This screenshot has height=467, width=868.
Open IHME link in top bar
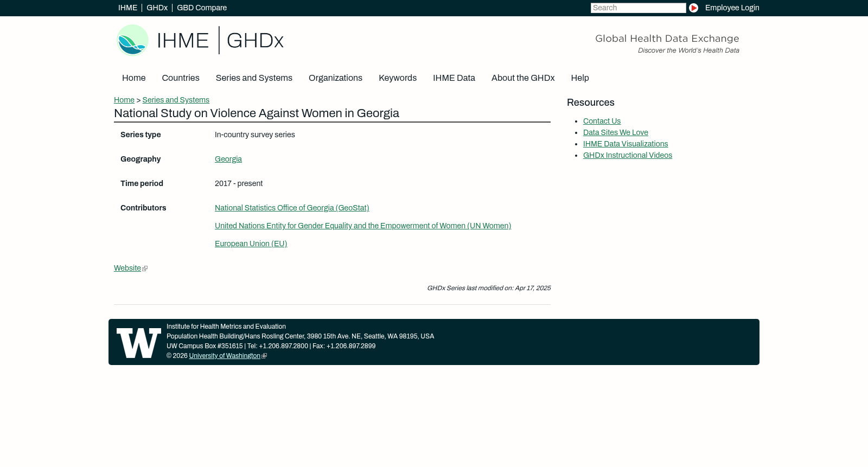(x=127, y=8)
